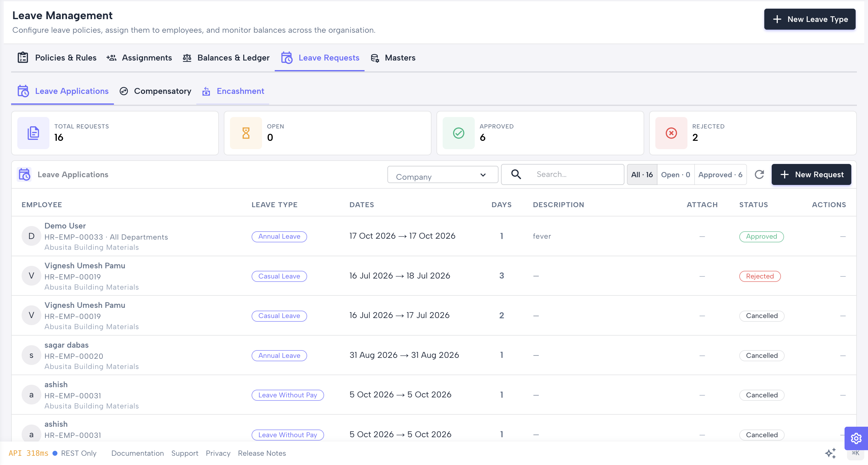Expand the Company dropdown
868x465 pixels.
tap(442, 174)
